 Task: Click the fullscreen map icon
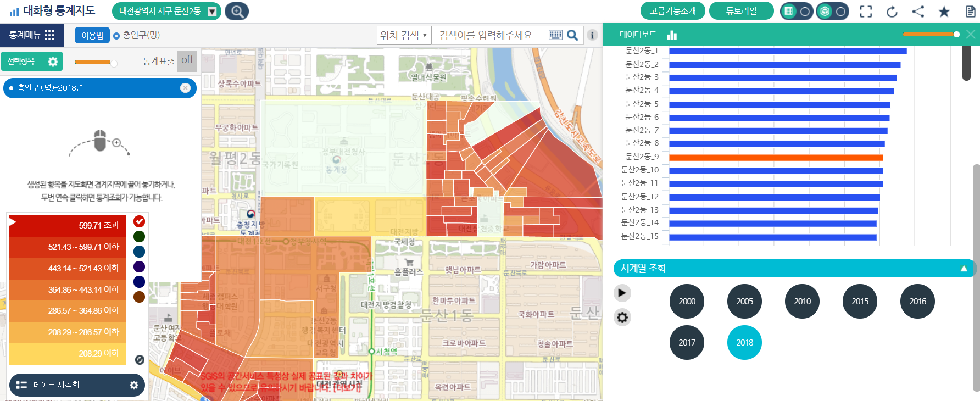pos(866,12)
